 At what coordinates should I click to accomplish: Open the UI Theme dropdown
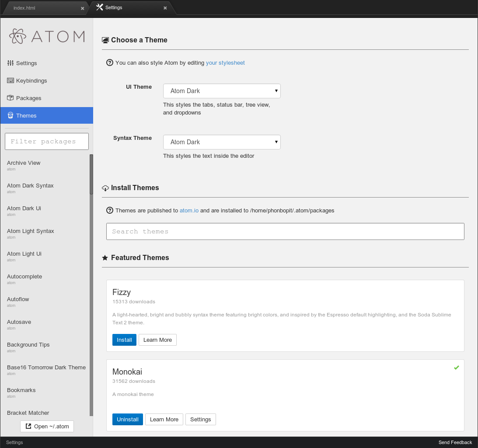[222, 91]
